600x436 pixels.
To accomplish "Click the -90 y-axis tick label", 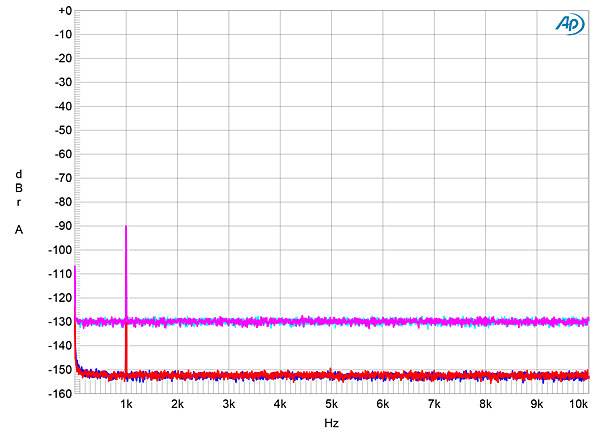I will (x=59, y=226).
